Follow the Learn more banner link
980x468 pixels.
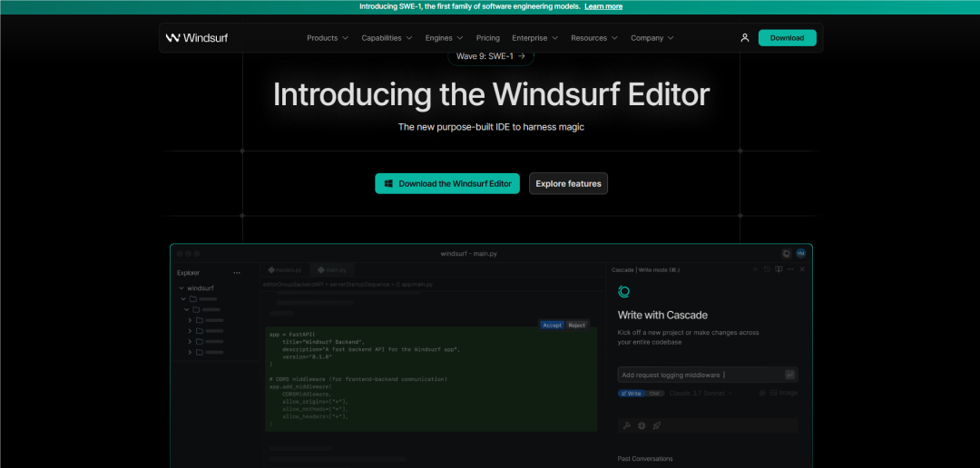[x=603, y=6]
